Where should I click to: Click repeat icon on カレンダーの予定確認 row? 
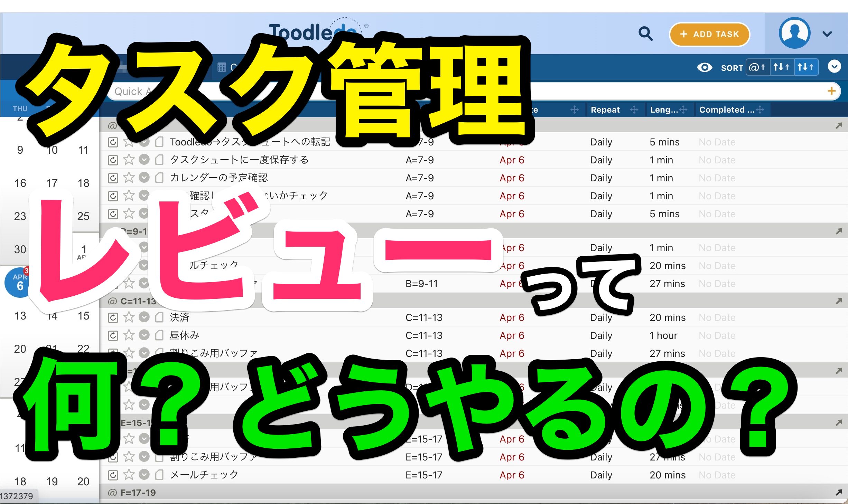point(113,178)
